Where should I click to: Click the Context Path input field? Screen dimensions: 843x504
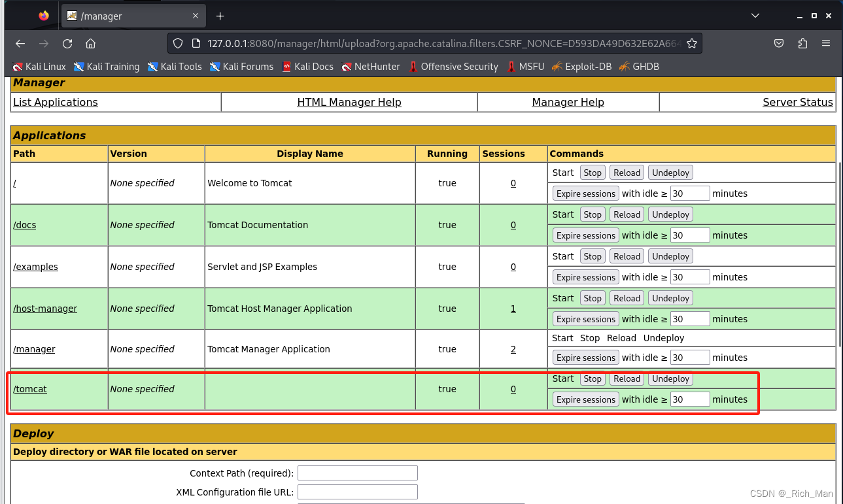tap(357, 473)
